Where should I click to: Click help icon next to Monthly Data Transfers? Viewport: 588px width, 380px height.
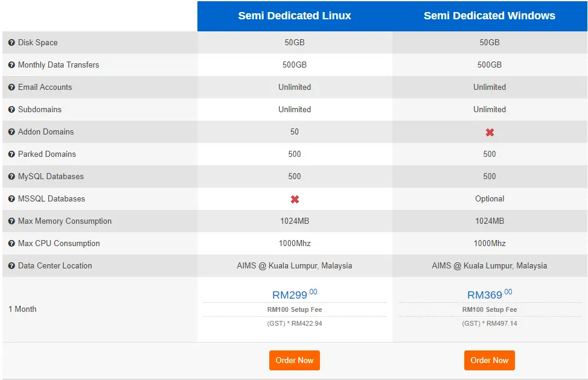(x=11, y=65)
